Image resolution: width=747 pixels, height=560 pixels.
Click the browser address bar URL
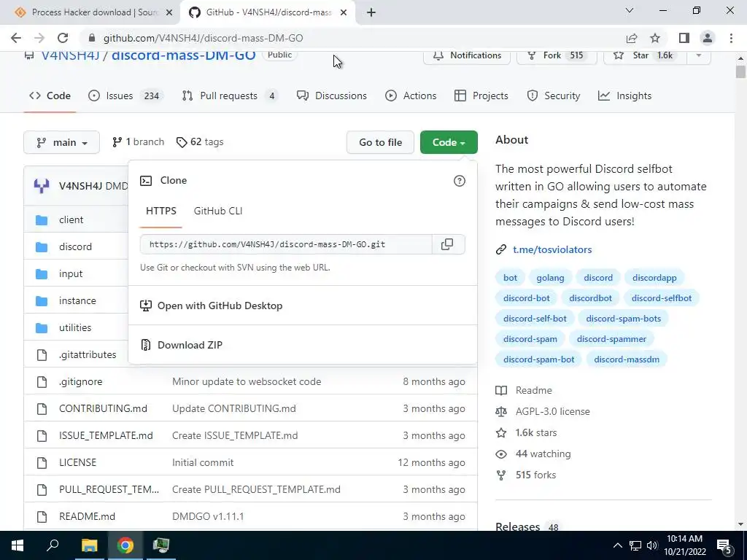pos(204,38)
